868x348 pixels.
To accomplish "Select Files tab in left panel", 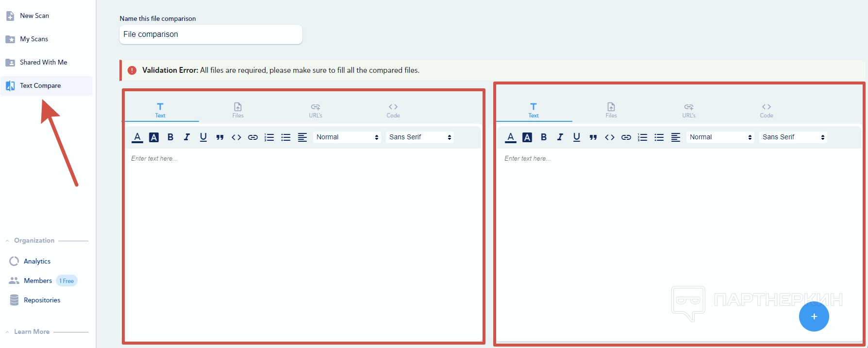I will click(238, 111).
